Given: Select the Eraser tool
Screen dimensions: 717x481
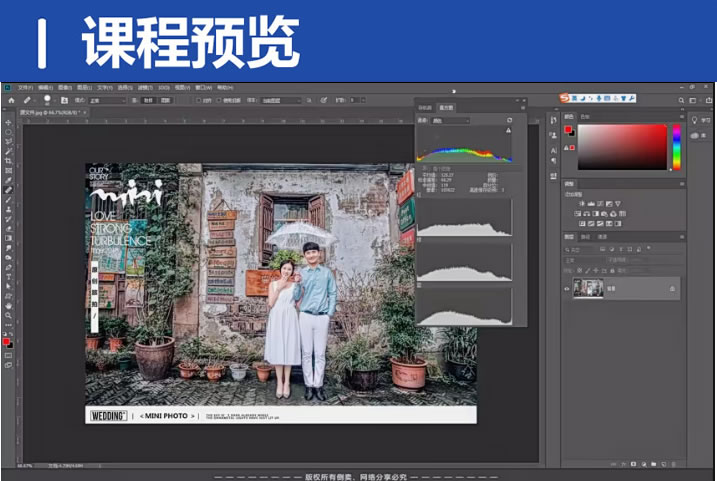Looking at the screenshot, I should point(8,229).
